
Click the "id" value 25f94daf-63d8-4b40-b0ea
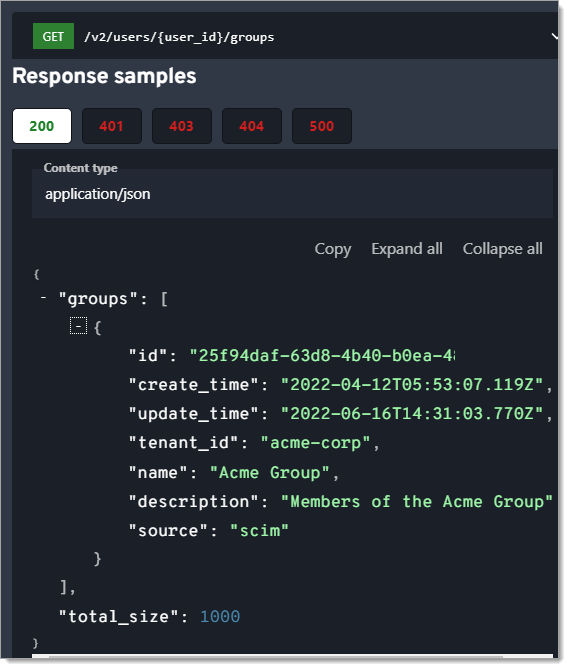pos(322,355)
